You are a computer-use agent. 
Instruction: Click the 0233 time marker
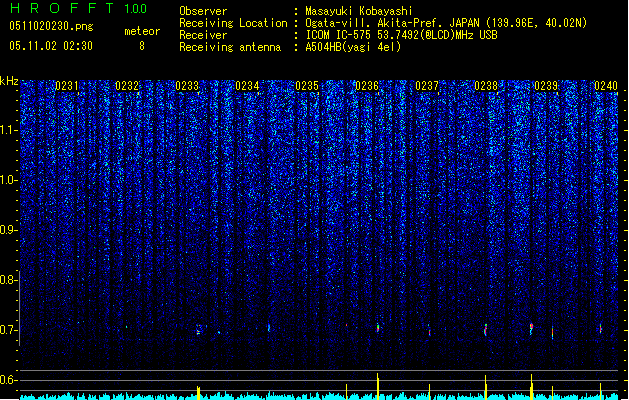click(187, 86)
